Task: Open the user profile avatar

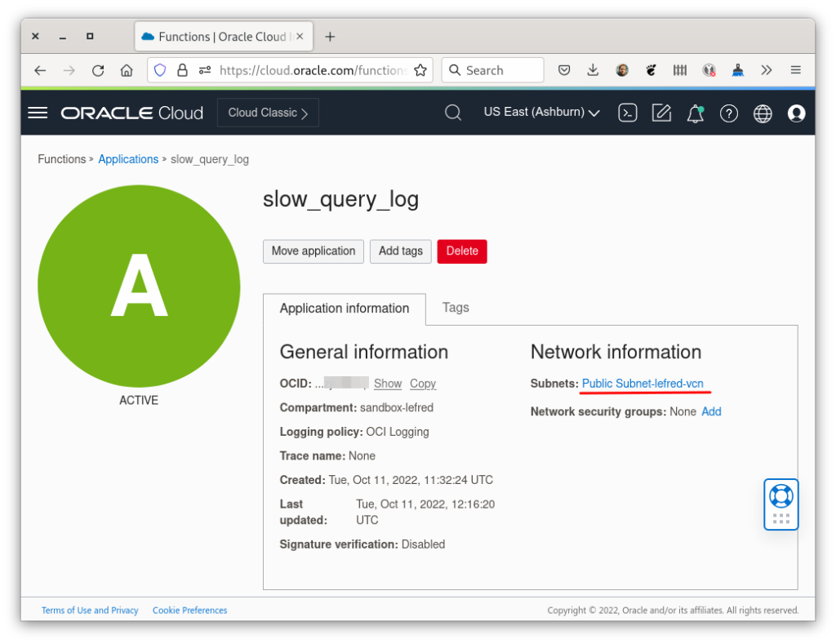Action: (x=796, y=113)
